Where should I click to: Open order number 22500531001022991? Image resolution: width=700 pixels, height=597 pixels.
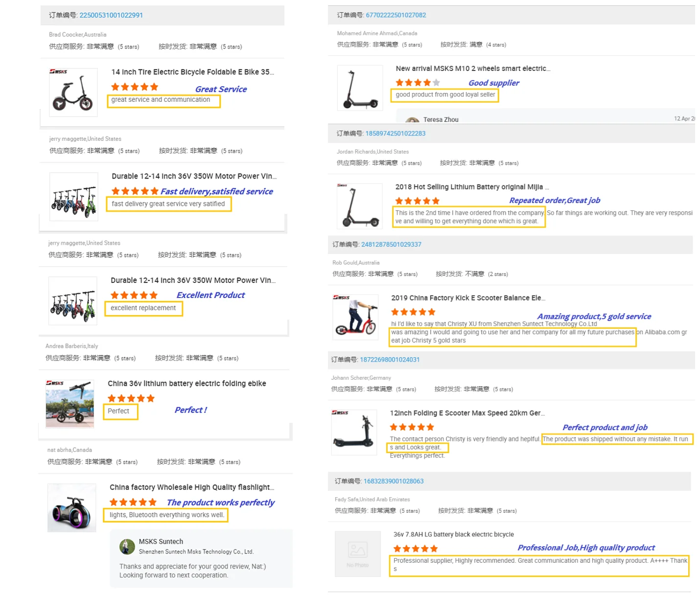pyautogui.click(x=110, y=15)
